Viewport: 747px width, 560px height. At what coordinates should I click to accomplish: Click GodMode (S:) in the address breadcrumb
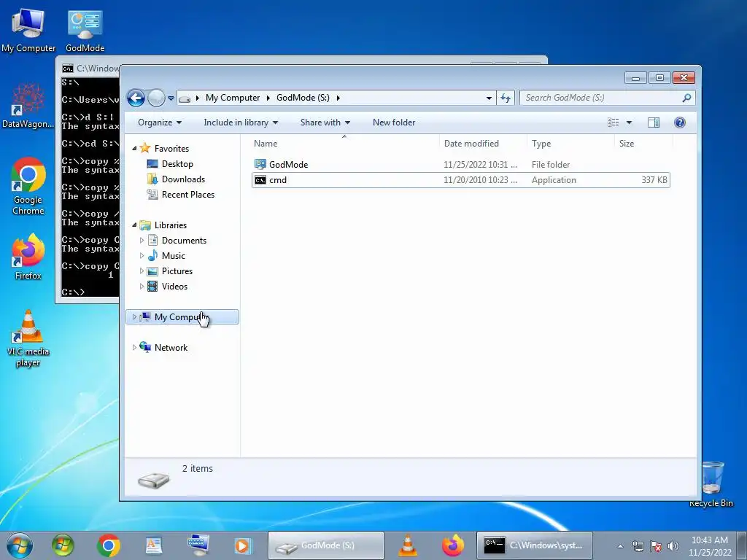click(303, 98)
